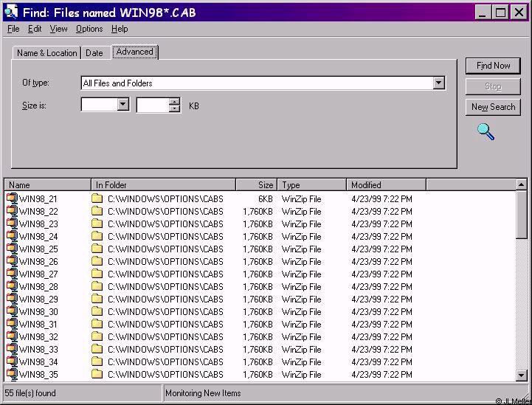
Task: Click the folder icon in the WIN98_26 row
Action: coord(97,261)
